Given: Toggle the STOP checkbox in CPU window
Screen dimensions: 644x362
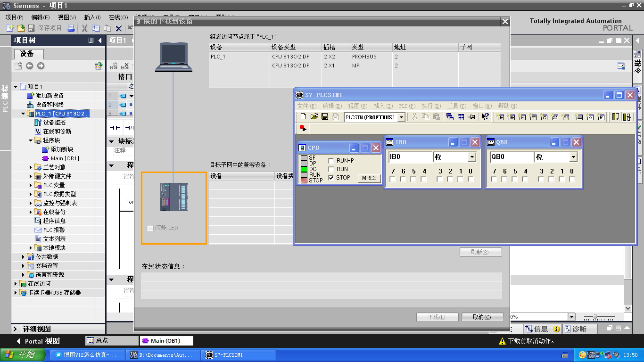Looking at the screenshot, I should (x=331, y=178).
